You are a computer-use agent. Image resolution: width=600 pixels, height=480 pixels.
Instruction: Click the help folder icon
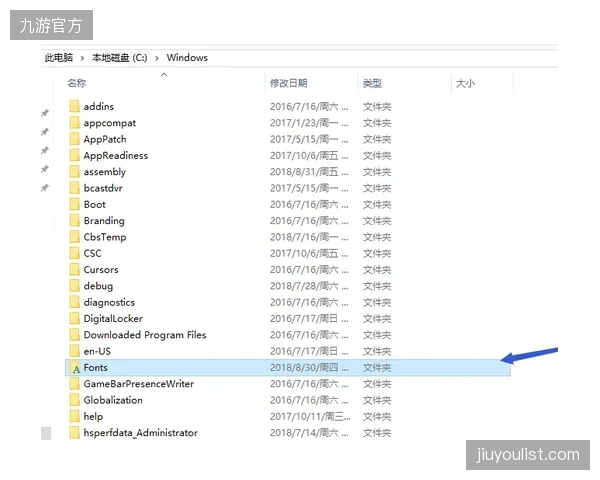pyautogui.click(x=75, y=416)
